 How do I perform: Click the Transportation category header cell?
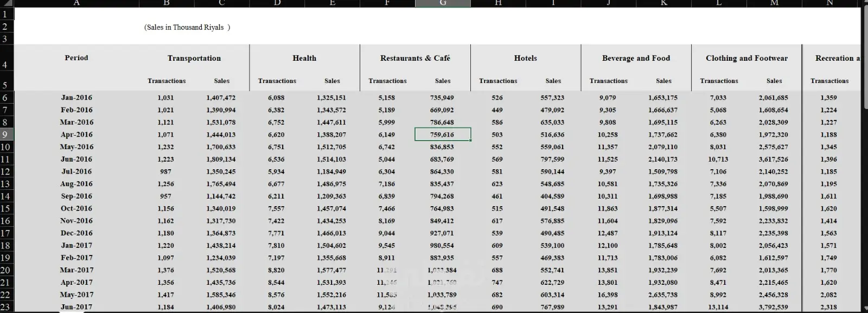coord(194,58)
